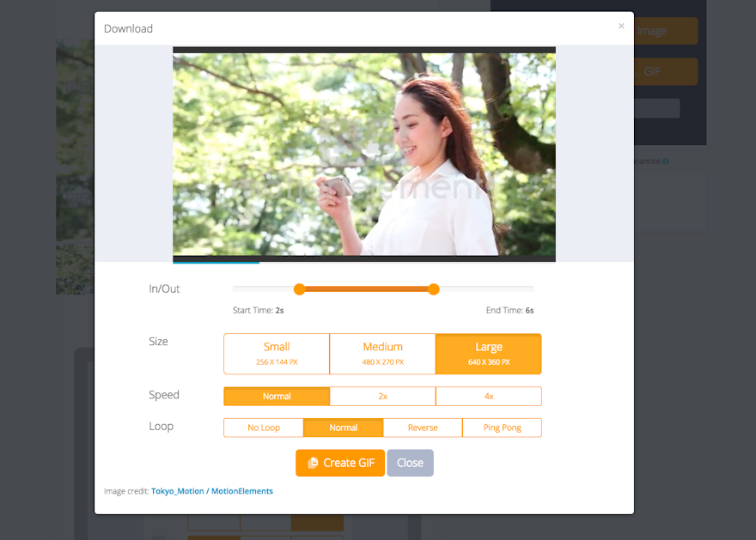The image size is (756, 540).
Task: Choose the No Loop option
Action: 264,428
